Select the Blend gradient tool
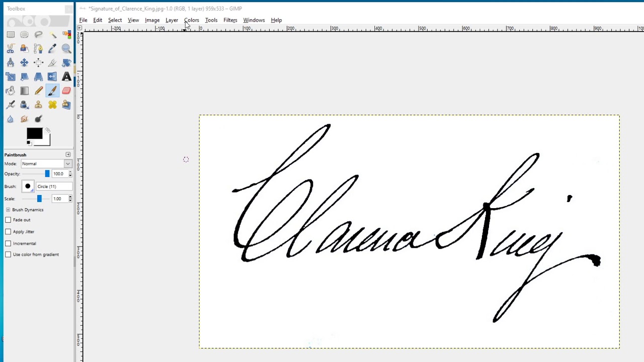 tap(24, 91)
